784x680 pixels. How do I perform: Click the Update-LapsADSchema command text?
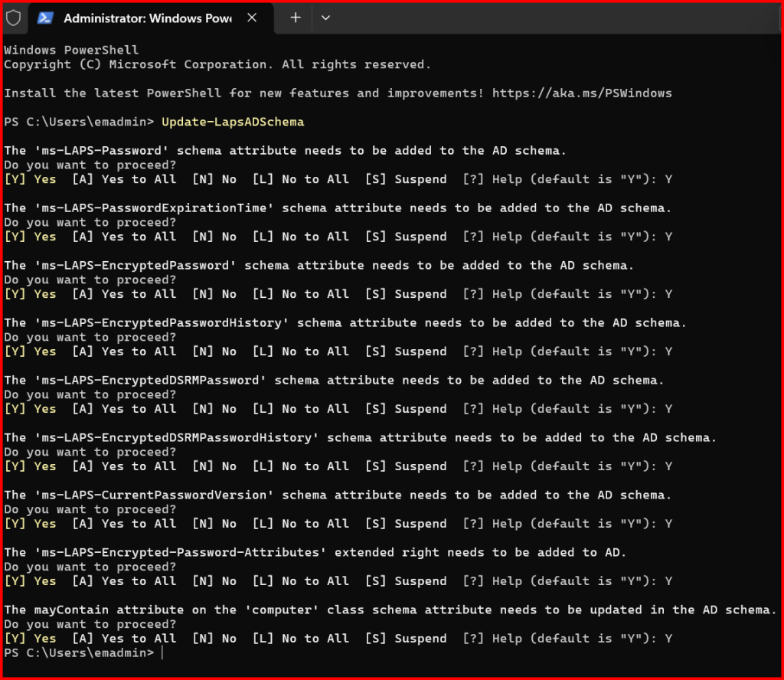[233, 122]
